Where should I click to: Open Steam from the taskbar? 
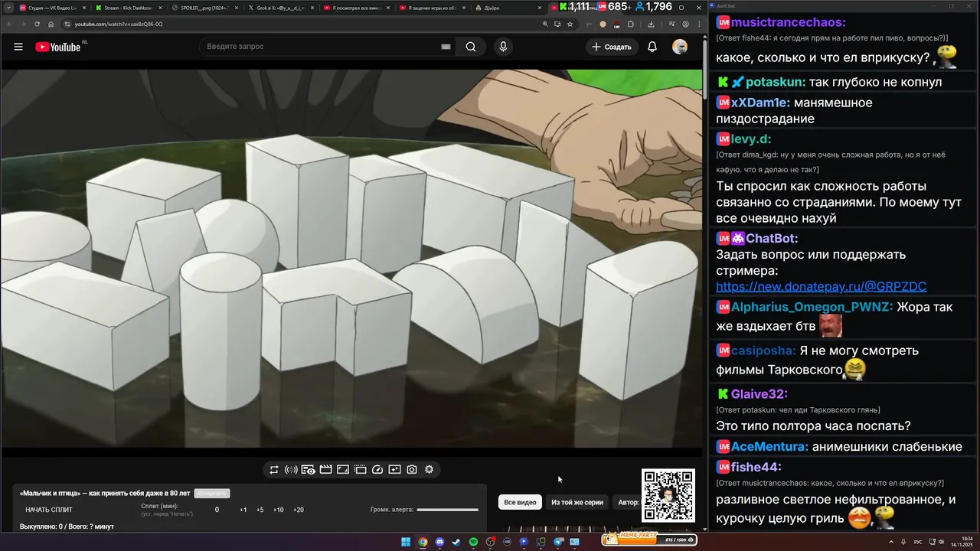tap(456, 542)
